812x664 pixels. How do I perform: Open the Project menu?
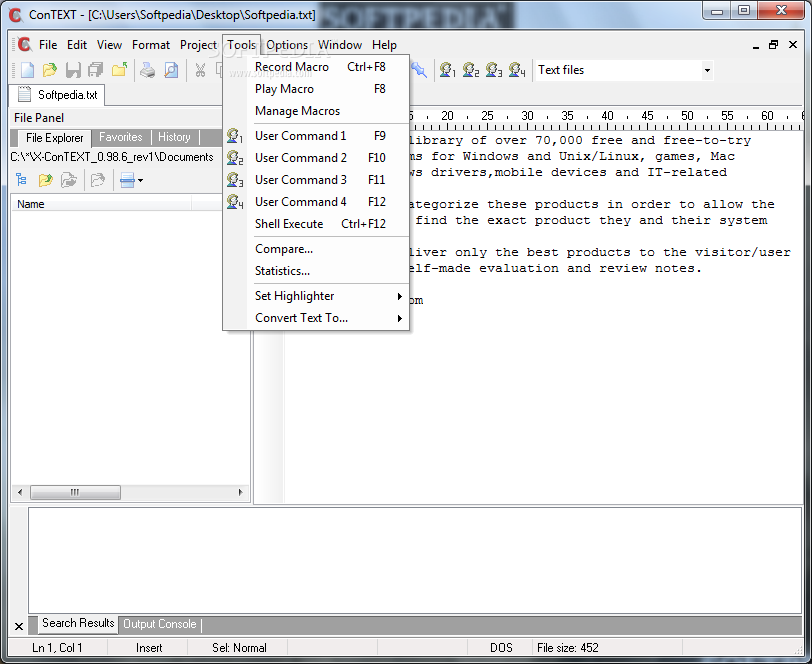pos(198,45)
